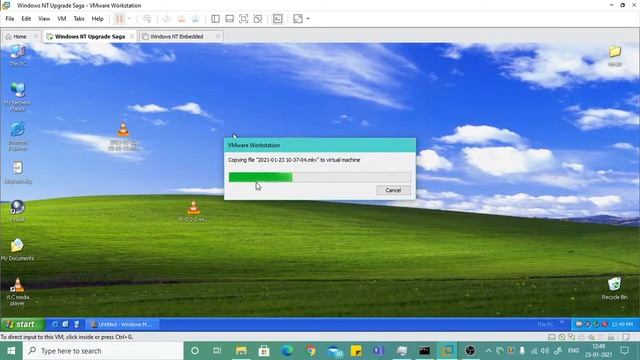Image resolution: width=640 pixels, height=360 pixels.
Task: Click the VMware message log status icon
Action: click(626, 337)
